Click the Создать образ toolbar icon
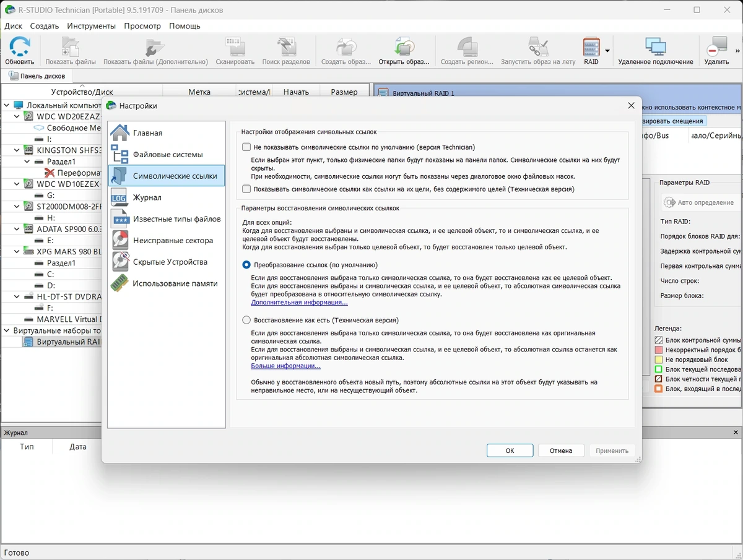 click(x=346, y=47)
